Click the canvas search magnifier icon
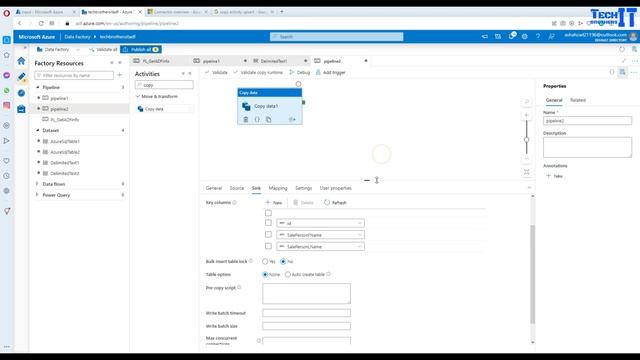Screen dimensions: 640x360 coord(527,102)
